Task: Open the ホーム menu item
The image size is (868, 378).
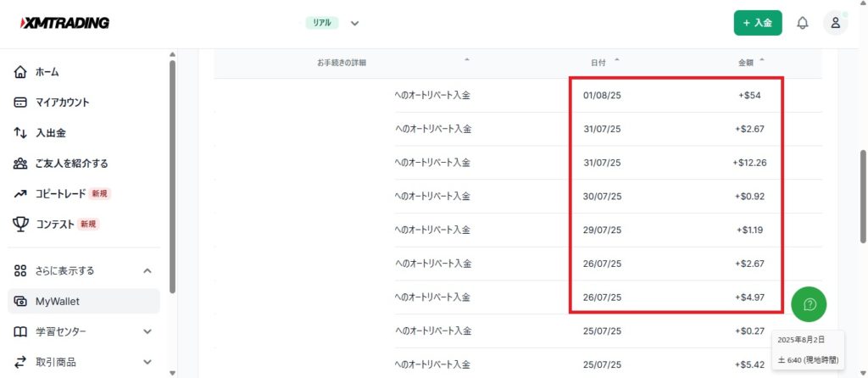Action: (x=47, y=72)
